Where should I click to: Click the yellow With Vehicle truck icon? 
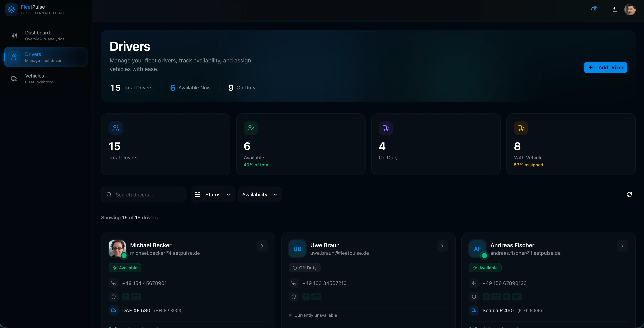[521, 128]
